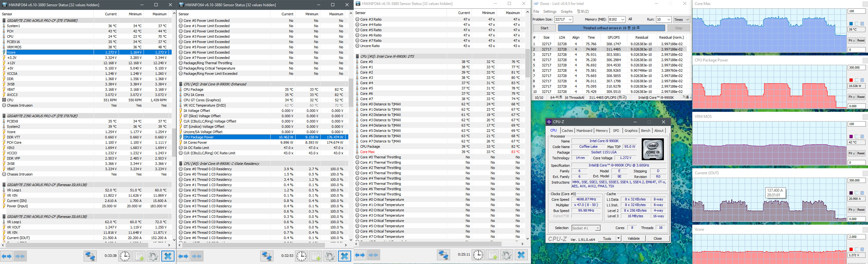Click the Validate button in CPU-Z
868x264 pixels.
(x=634, y=238)
